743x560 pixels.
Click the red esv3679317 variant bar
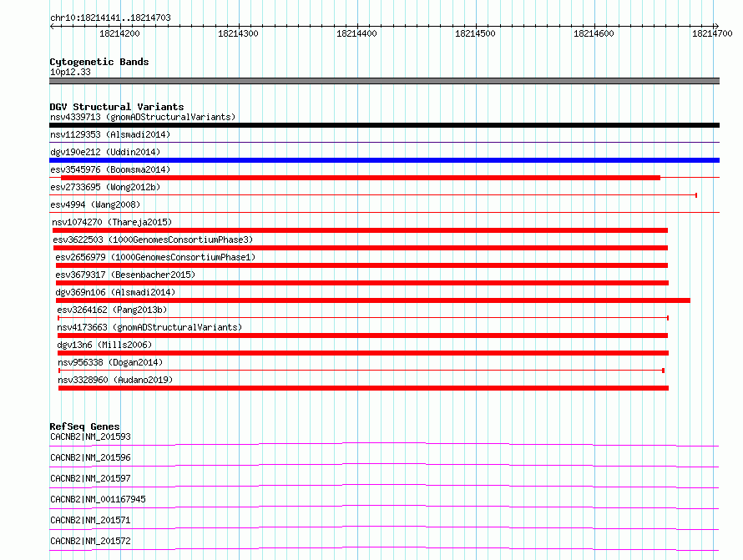(x=362, y=283)
